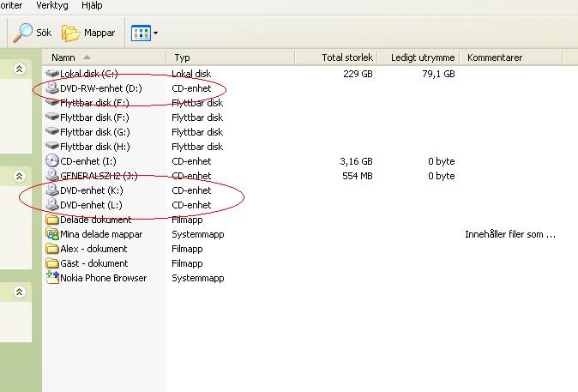Select the DVD-RW-enhet (D:) drive icon
Viewport: 578px width, 392px height.
click(x=52, y=88)
